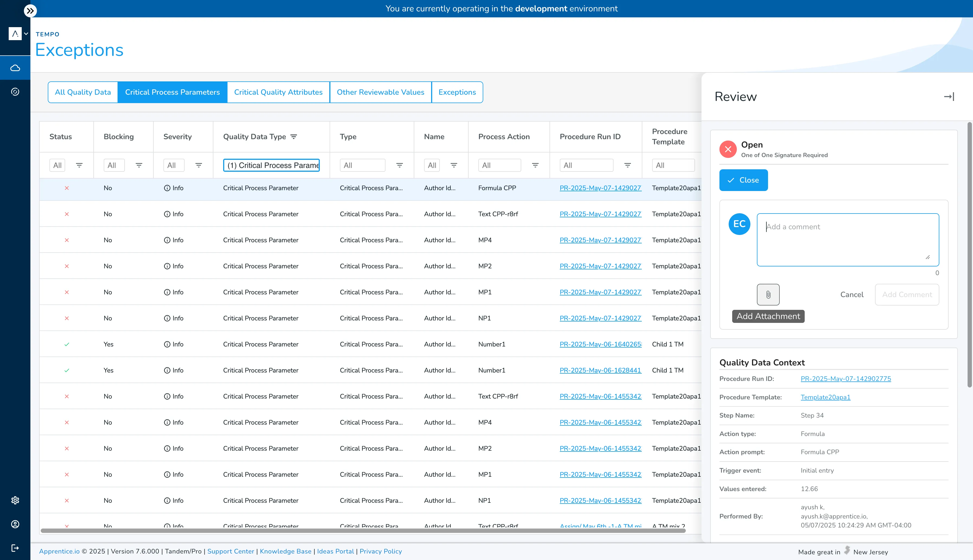The height and width of the screenshot is (560, 973).
Task: Switch to Other Reviewable Values tab
Action: tap(380, 92)
